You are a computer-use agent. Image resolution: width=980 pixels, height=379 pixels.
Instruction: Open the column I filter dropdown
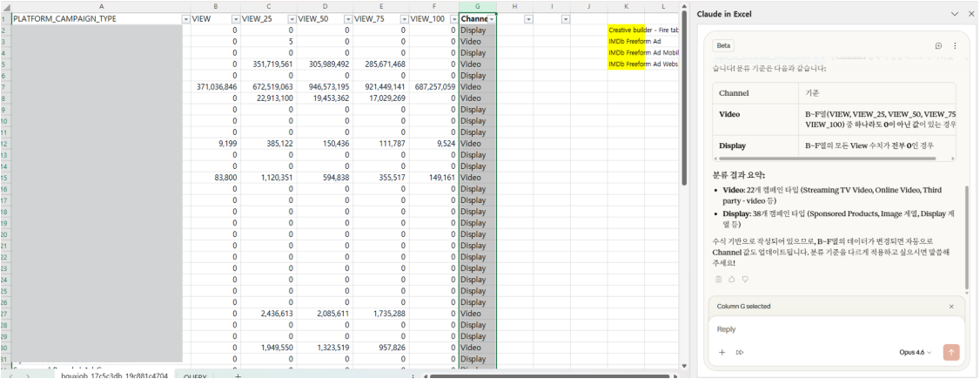coord(565,19)
